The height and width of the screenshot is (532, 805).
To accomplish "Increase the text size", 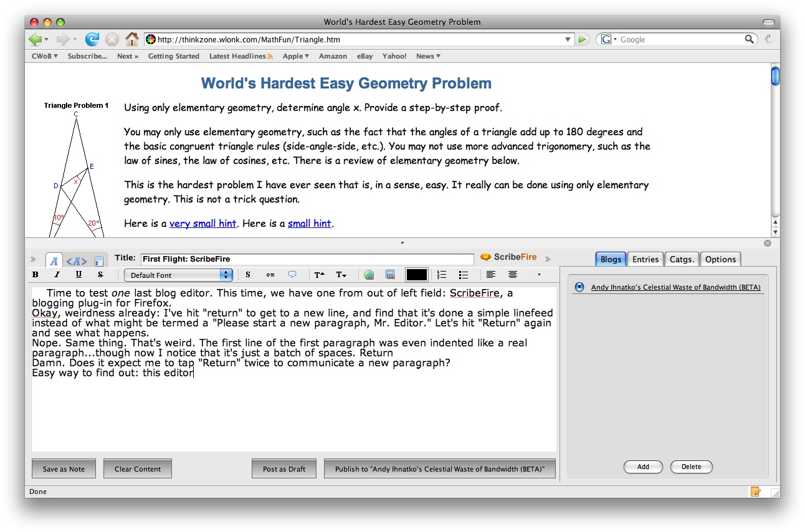I will [x=319, y=275].
